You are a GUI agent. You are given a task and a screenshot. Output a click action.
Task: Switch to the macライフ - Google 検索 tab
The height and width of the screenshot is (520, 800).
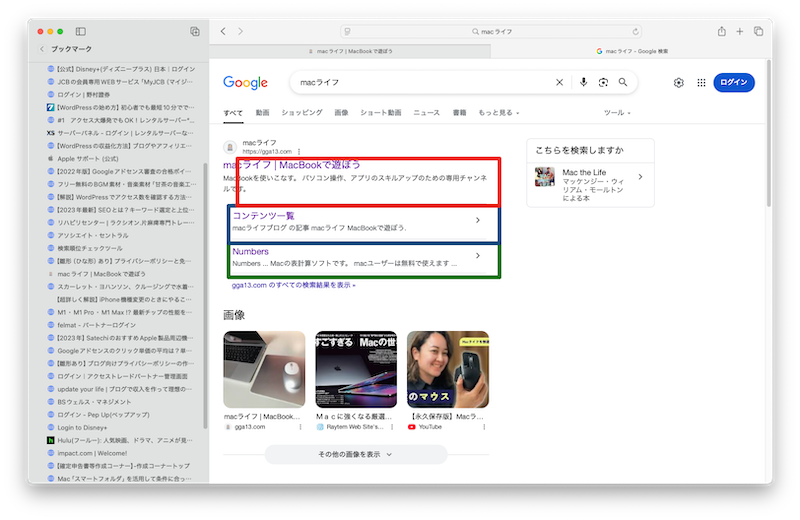tap(632, 51)
